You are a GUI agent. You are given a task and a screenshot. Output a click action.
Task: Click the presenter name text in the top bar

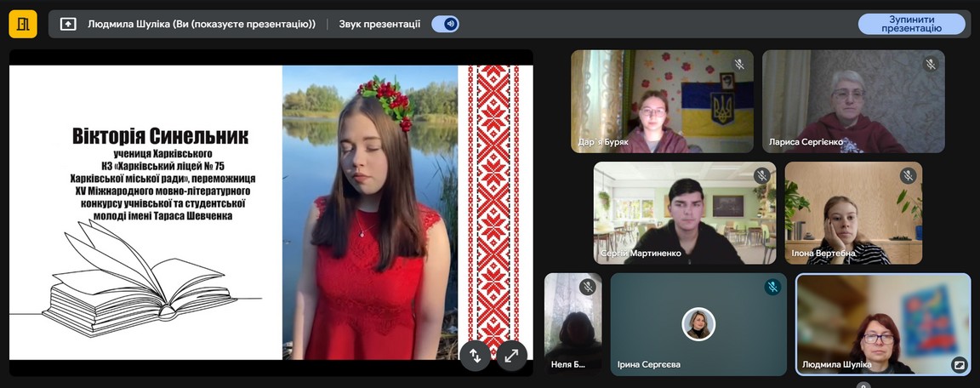202,24
